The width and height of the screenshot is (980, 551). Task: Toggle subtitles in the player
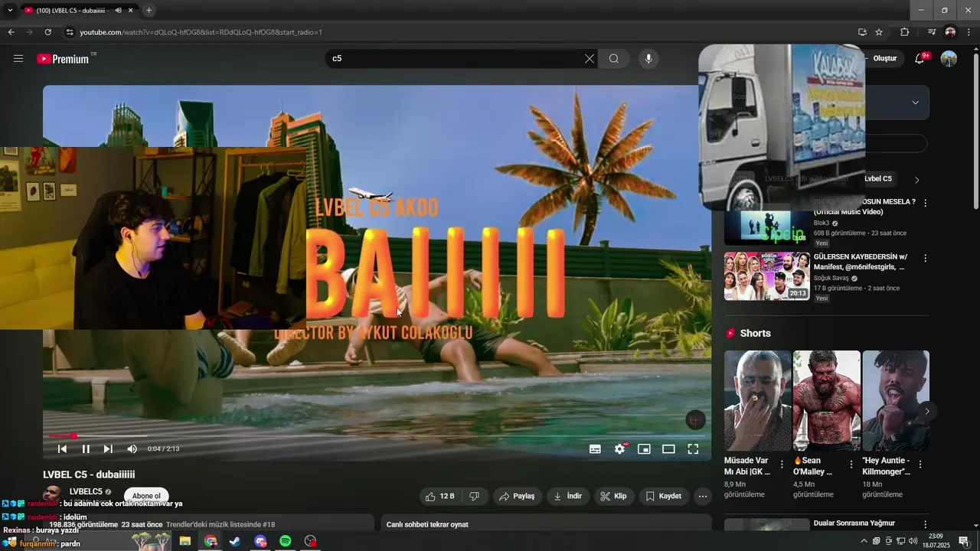pyautogui.click(x=595, y=449)
